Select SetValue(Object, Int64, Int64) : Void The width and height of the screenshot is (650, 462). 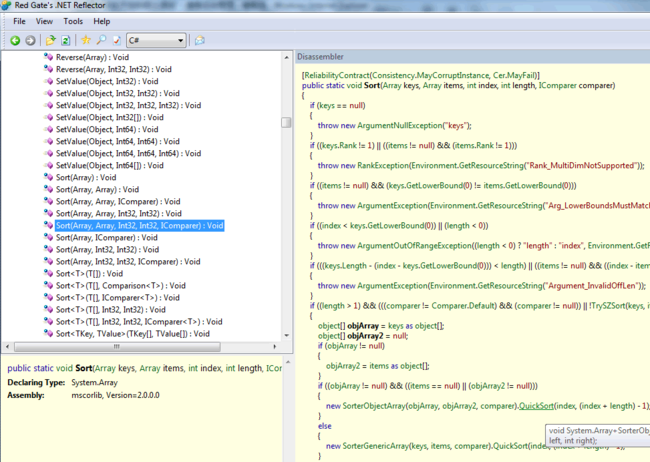(118, 141)
